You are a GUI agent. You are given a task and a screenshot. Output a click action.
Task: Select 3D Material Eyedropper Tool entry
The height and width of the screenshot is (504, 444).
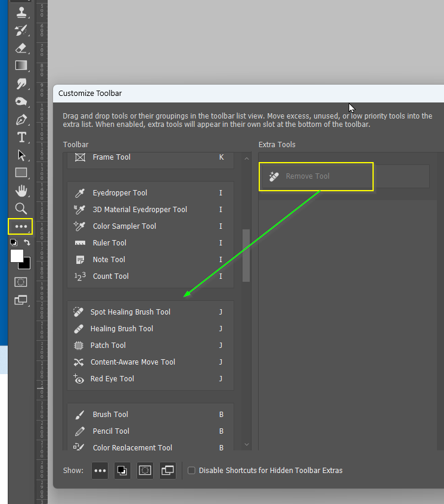click(x=150, y=210)
